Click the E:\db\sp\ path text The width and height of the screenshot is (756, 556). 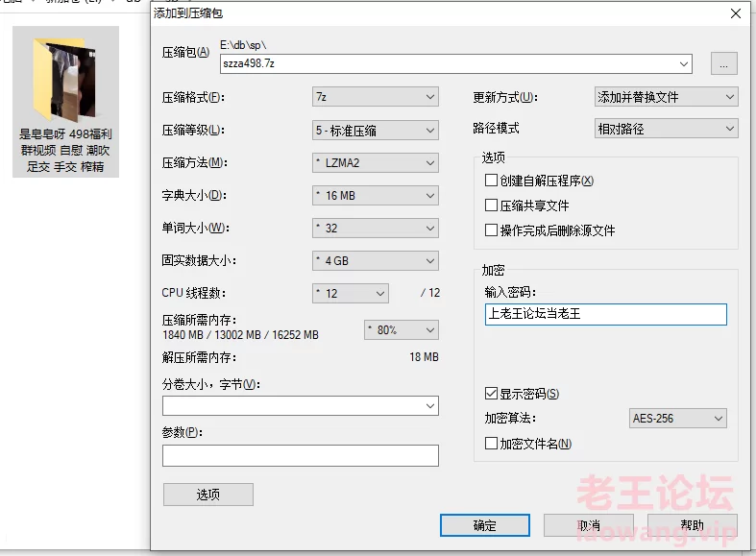[x=243, y=45]
